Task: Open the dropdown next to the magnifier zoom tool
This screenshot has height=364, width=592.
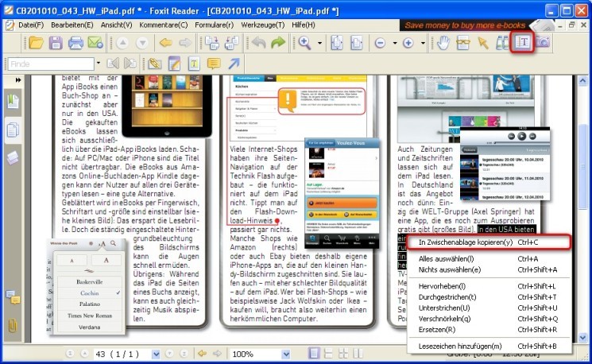Action: pyautogui.click(x=319, y=43)
